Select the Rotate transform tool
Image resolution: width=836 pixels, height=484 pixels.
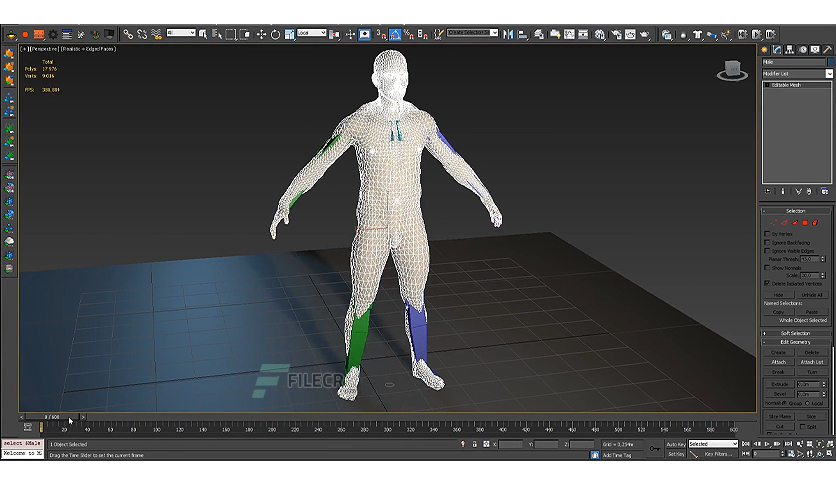[275, 35]
